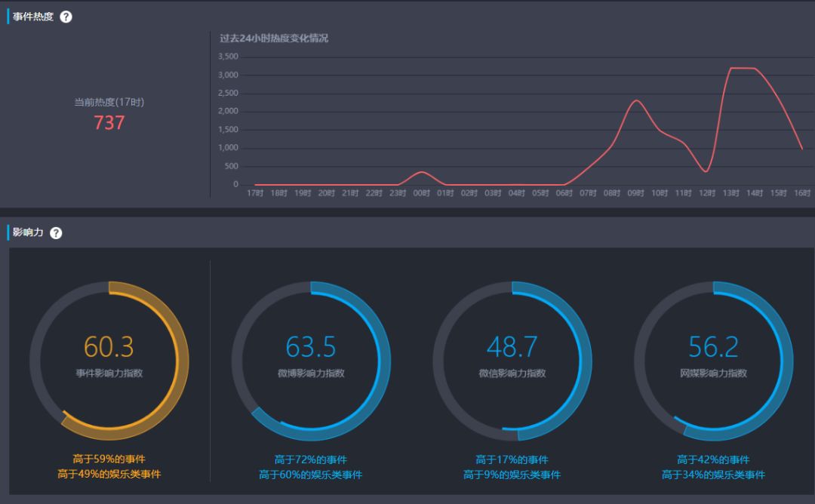Image resolution: width=815 pixels, height=504 pixels.
Task: Click text 高于60%的娱乐类事件
Action: pyautogui.click(x=311, y=475)
